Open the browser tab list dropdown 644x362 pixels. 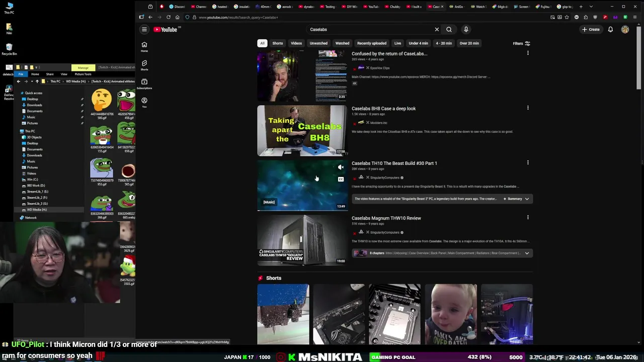click(591, 7)
